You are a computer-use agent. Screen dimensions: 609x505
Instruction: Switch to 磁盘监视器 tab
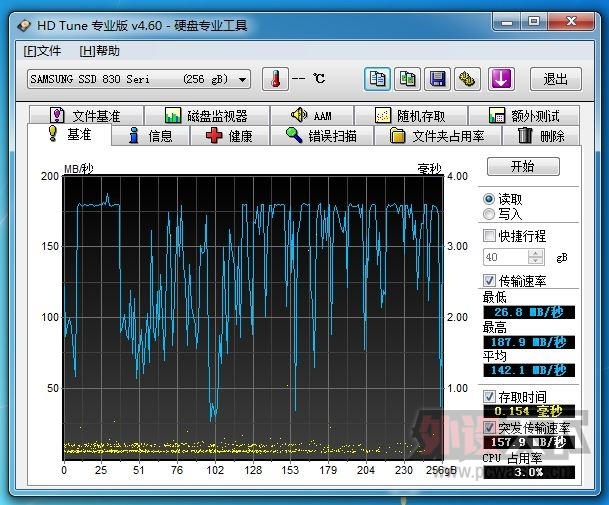tap(207, 115)
